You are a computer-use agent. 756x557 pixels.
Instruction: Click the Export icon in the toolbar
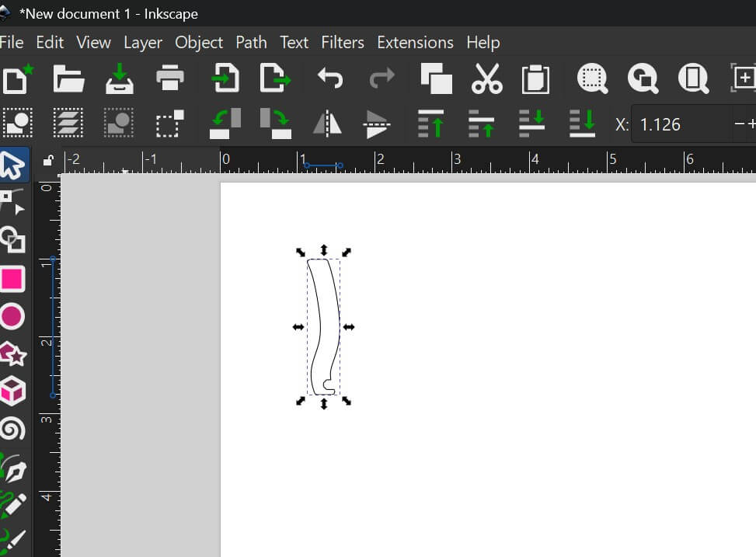(275, 78)
